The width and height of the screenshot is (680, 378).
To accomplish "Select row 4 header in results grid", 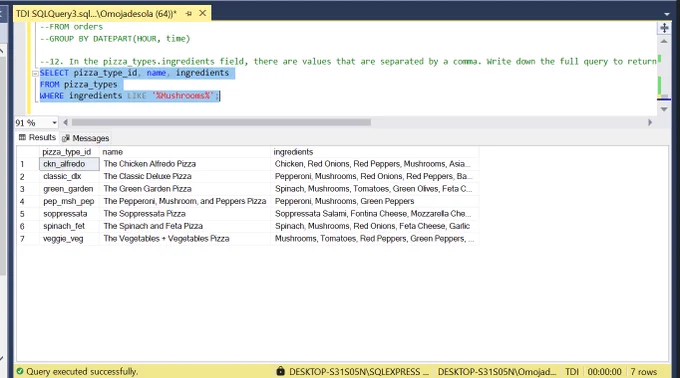I will click(28, 201).
